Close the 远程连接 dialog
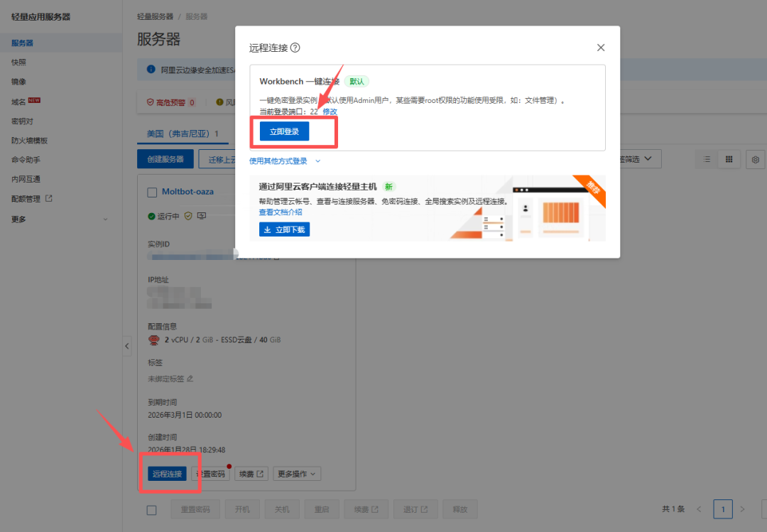Viewport: 767px width, 532px height. pyautogui.click(x=601, y=48)
